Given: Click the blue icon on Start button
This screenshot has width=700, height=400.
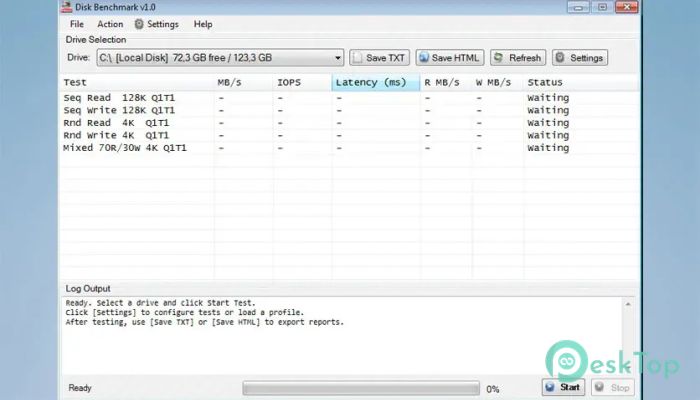Looking at the screenshot, I should 550,387.
